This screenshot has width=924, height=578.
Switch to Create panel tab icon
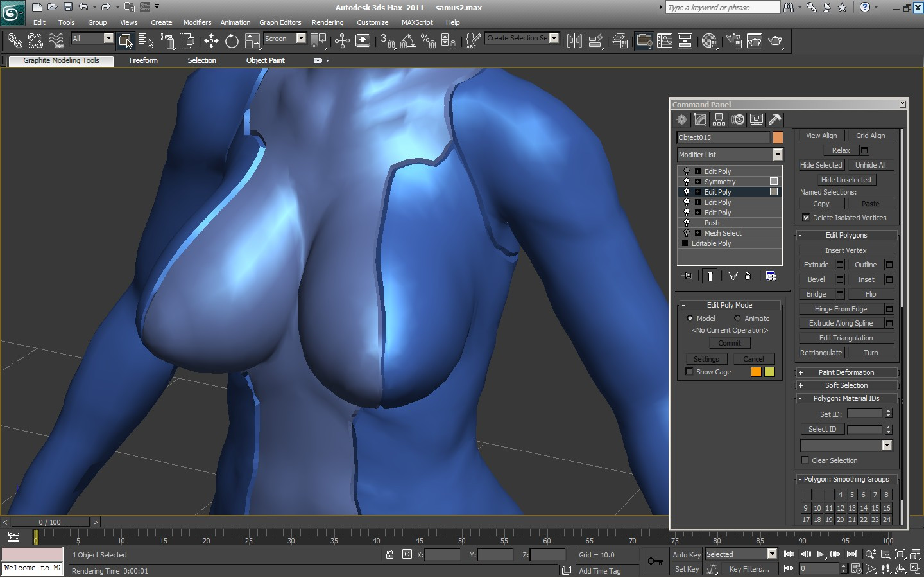[x=681, y=119]
